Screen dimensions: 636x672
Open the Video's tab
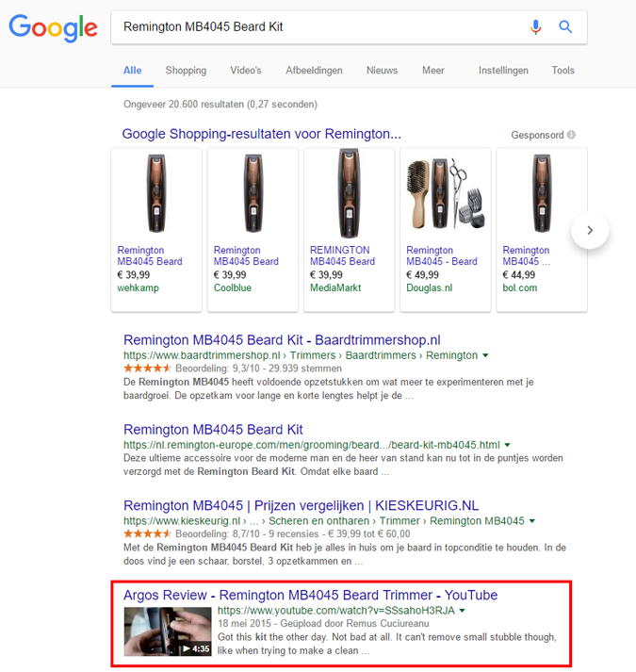tap(246, 71)
